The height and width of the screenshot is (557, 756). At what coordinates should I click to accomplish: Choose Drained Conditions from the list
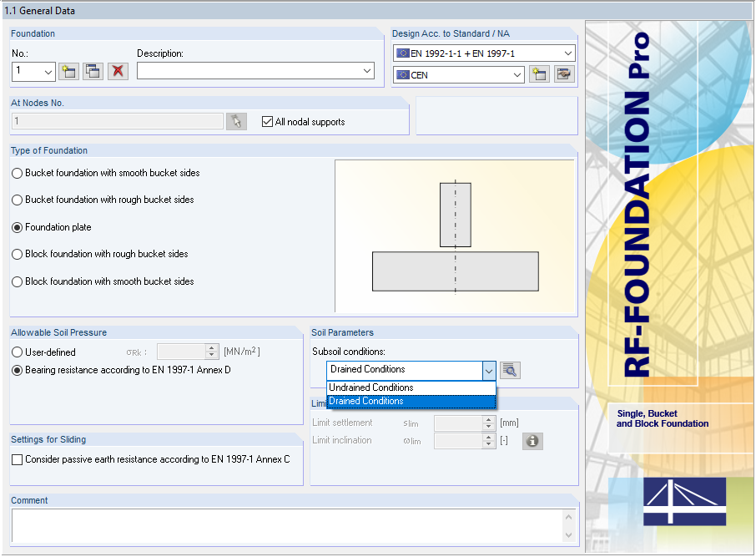pos(411,401)
